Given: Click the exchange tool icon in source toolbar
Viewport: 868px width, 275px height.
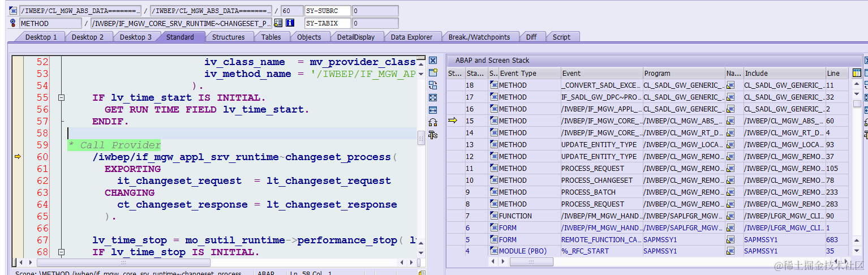Looking at the screenshot, I should click(433, 85).
